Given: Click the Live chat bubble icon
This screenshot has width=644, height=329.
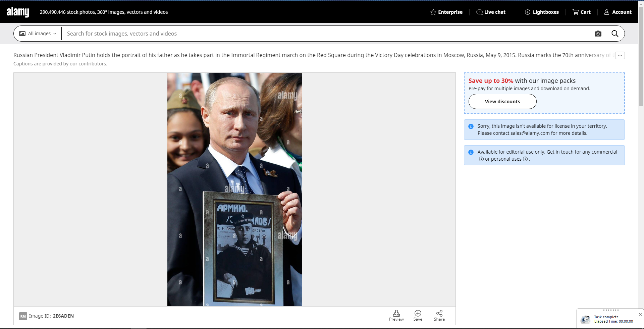Looking at the screenshot, I should 479,12.
